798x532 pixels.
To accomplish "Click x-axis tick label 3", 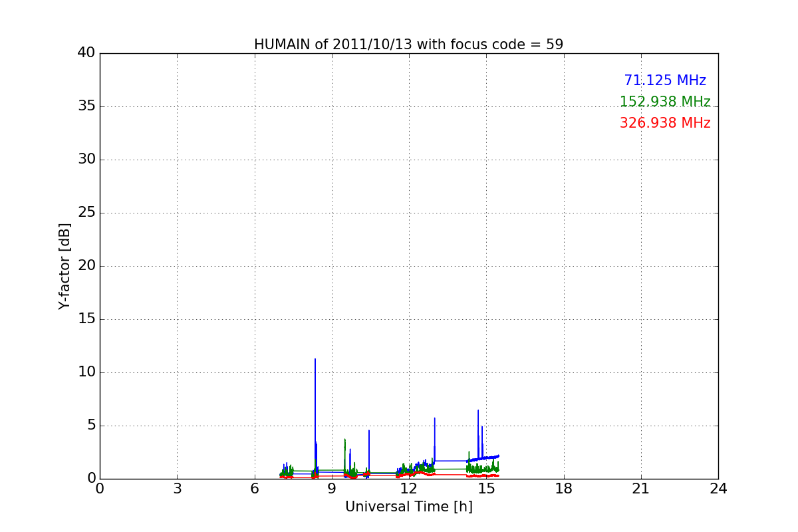I will pyautogui.click(x=177, y=489).
